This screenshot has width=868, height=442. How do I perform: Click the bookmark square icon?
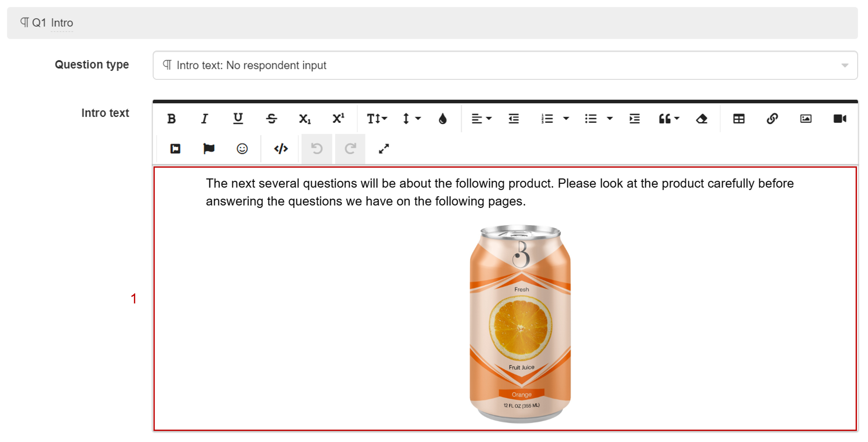(175, 149)
